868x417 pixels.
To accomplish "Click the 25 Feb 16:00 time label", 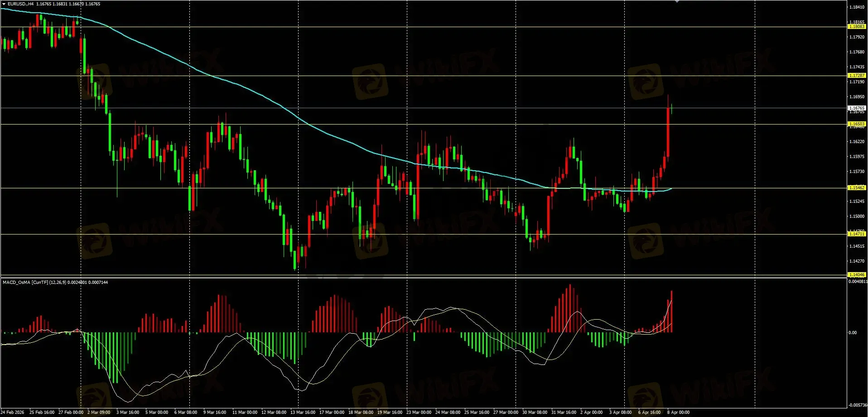I will click(42, 412).
